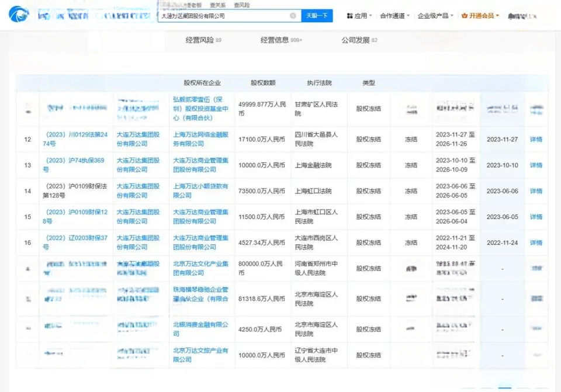
Task: Clear the search box with the x icon
Action: (293, 16)
